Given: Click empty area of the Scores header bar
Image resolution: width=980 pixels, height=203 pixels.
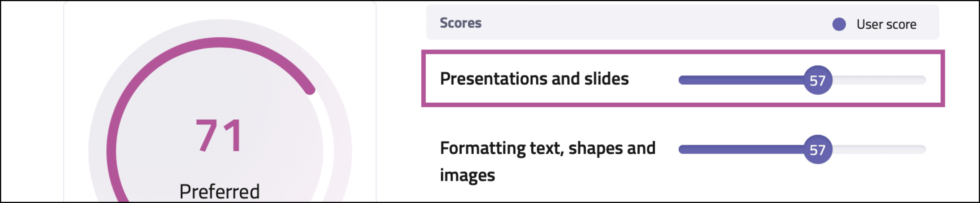Looking at the screenshot, I should (651, 22).
